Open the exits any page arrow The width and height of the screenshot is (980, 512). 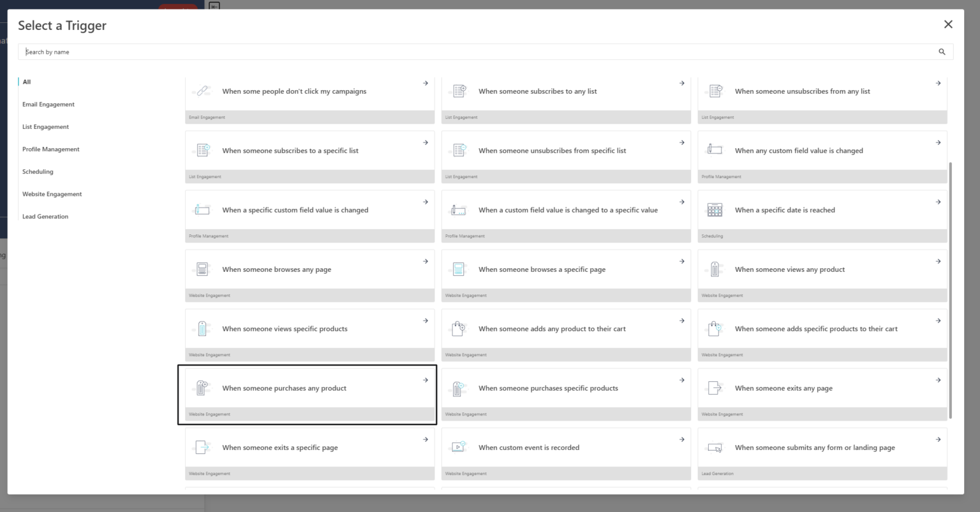click(938, 379)
